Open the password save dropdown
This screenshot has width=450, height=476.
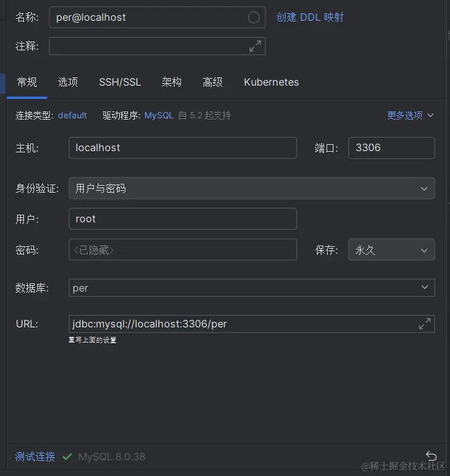click(x=391, y=250)
